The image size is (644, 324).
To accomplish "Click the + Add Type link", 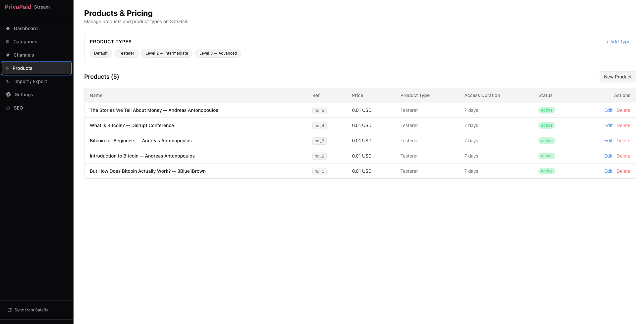I will (x=618, y=42).
